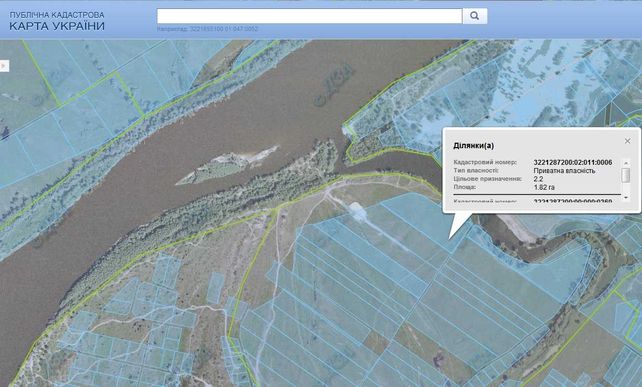Select cadastral number 3221287200:02:011:0006 text

tap(573, 162)
